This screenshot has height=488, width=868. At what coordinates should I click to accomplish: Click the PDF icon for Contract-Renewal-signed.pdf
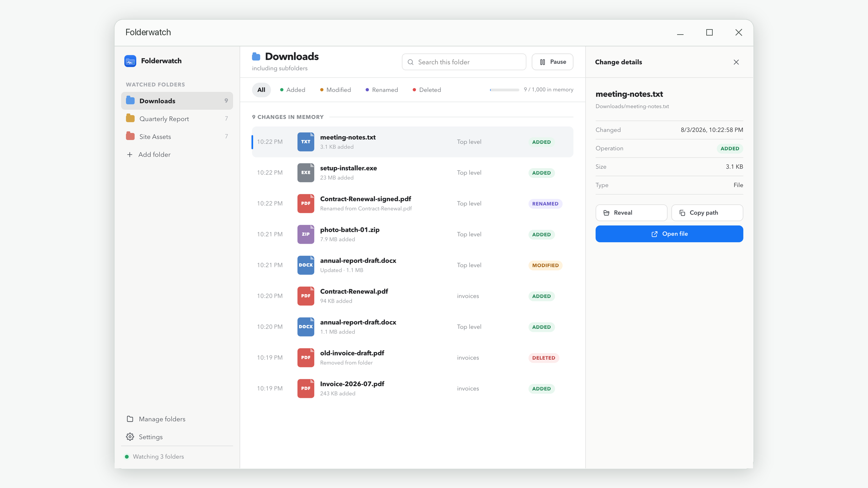pos(305,203)
